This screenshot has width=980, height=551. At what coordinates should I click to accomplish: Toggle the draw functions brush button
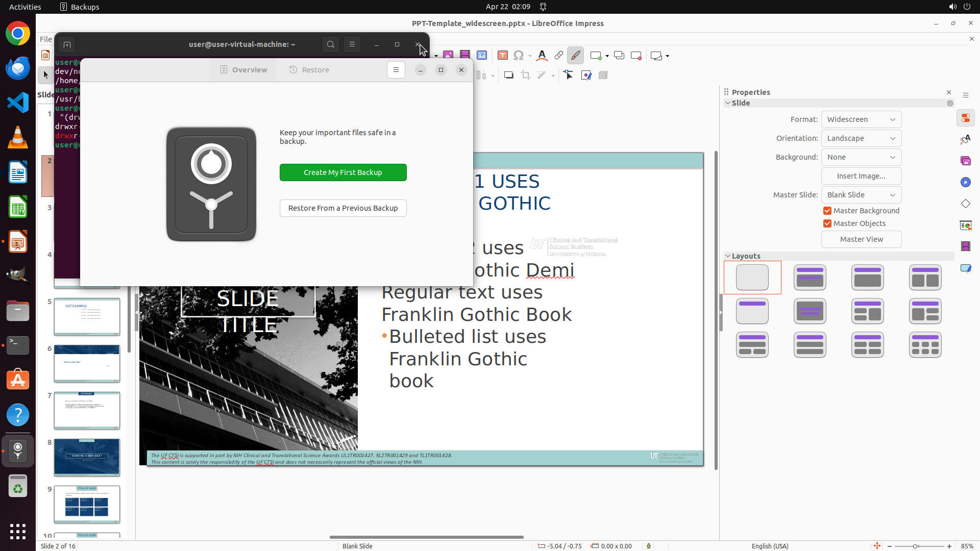click(575, 56)
